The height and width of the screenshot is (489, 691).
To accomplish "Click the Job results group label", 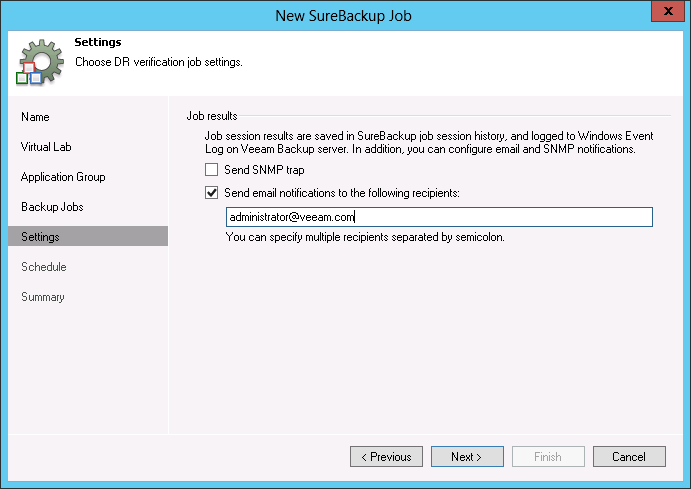I will point(212,116).
